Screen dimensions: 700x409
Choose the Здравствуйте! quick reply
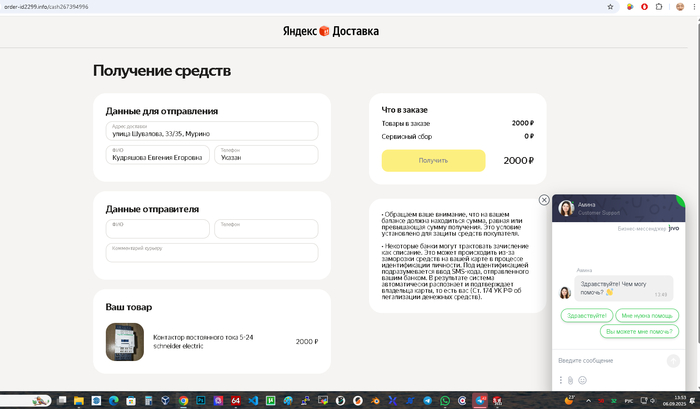(x=588, y=315)
